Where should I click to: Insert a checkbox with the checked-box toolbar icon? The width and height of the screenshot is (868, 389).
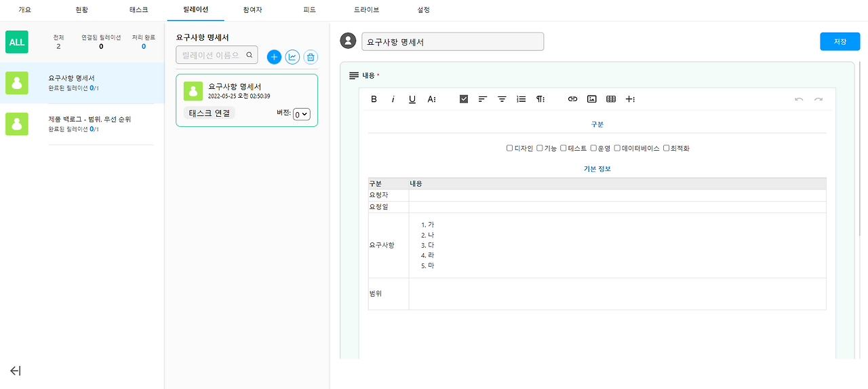464,99
